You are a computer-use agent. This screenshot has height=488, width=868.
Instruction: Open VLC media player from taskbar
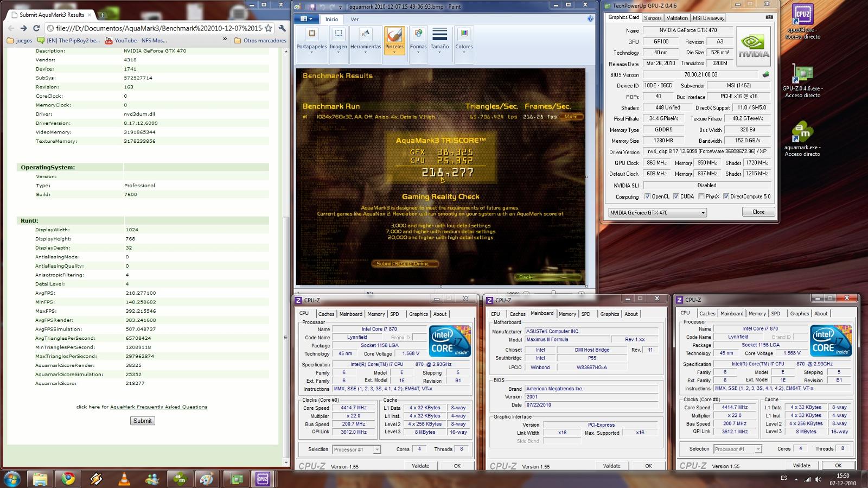(x=124, y=479)
